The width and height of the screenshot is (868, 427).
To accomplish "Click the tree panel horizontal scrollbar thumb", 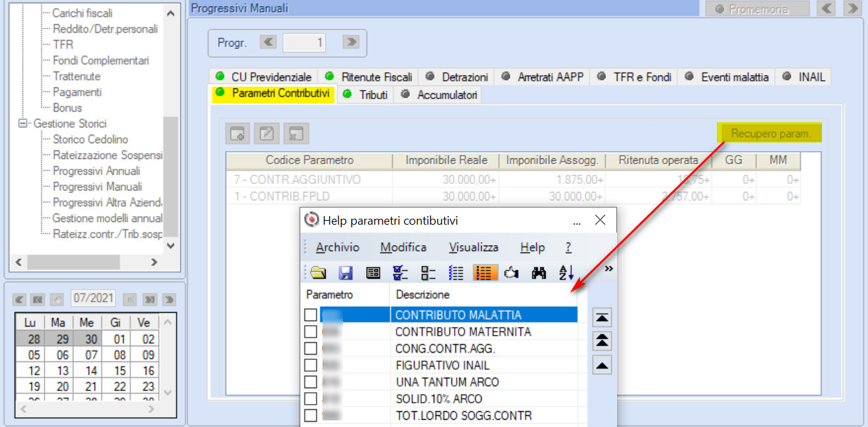I will point(74,262).
